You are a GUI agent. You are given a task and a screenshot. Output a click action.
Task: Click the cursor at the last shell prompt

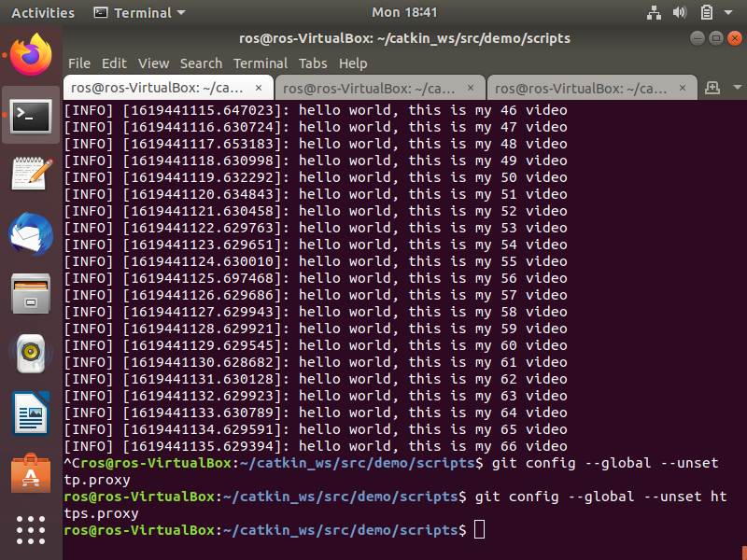[x=479, y=530]
